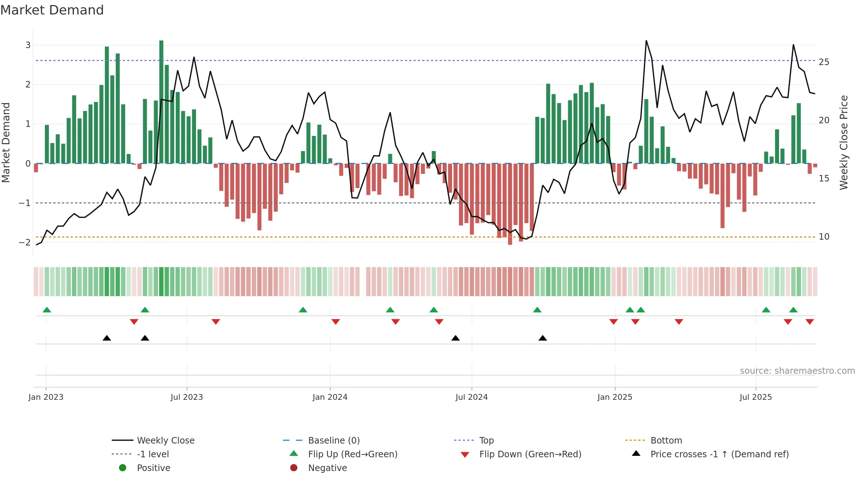The height and width of the screenshot is (488, 868).
Task: Click the 3 tick on the left axis
Action: pos(28,45)
